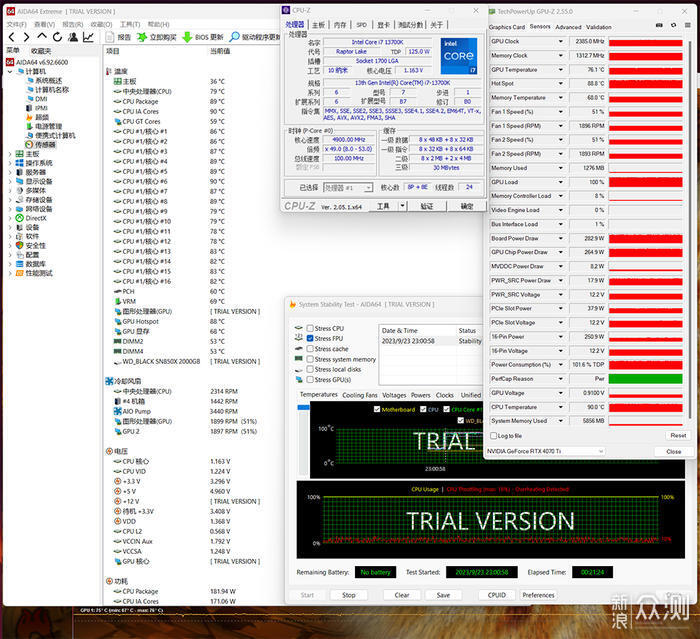Open Board Power Draw sensor dropdown
This screenshot has height=639, width=700.
click(x=561, y=238)
